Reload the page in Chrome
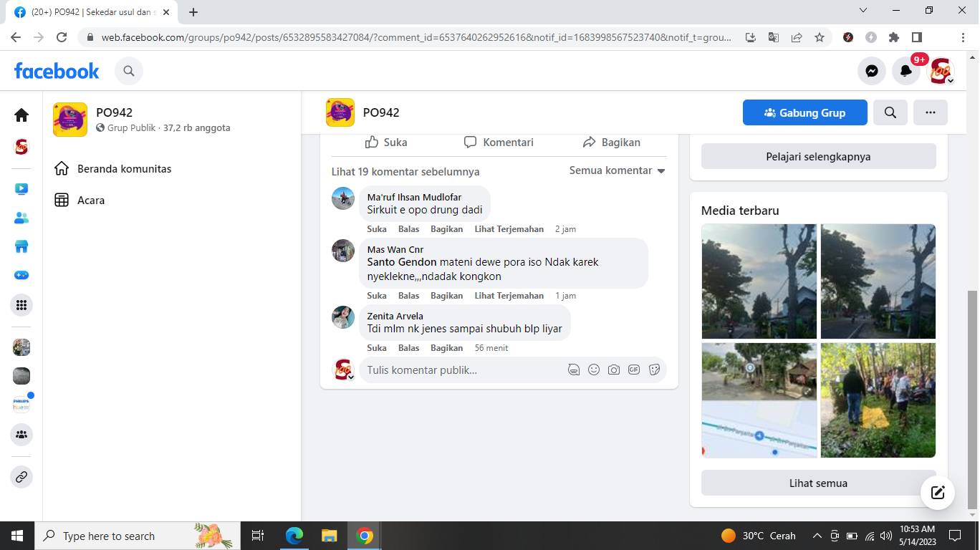The image size is (980, 550). [x=62, y=37]
